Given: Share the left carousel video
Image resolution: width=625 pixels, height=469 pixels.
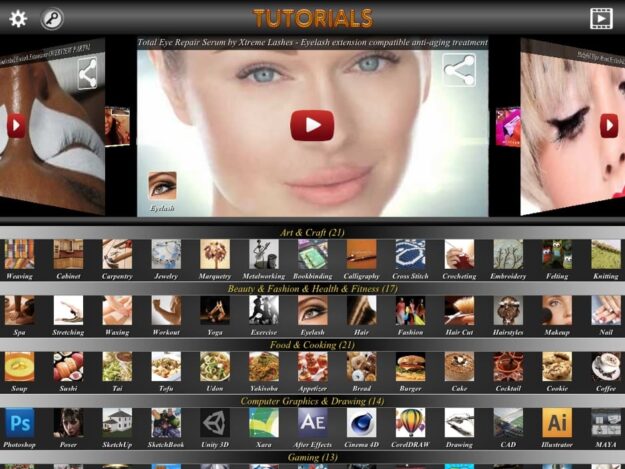Looking at the screenshot, I should 88,72.
